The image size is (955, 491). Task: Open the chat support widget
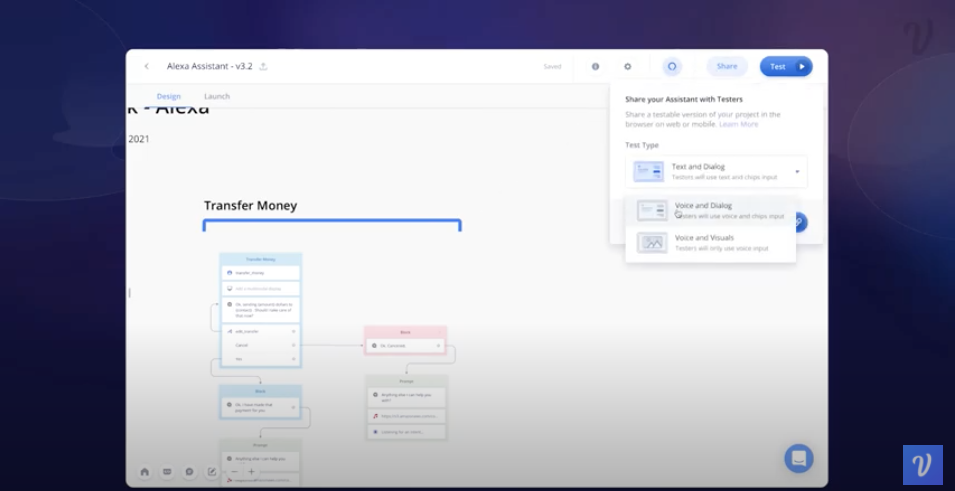point(799,458)
